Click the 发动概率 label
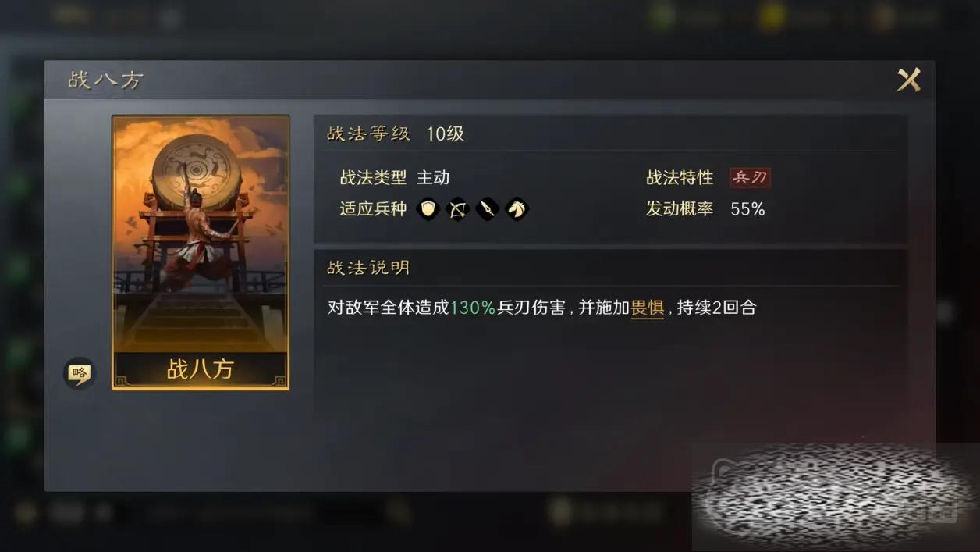Viewport: 980px width, 552px height. click(x=680, y=208)
